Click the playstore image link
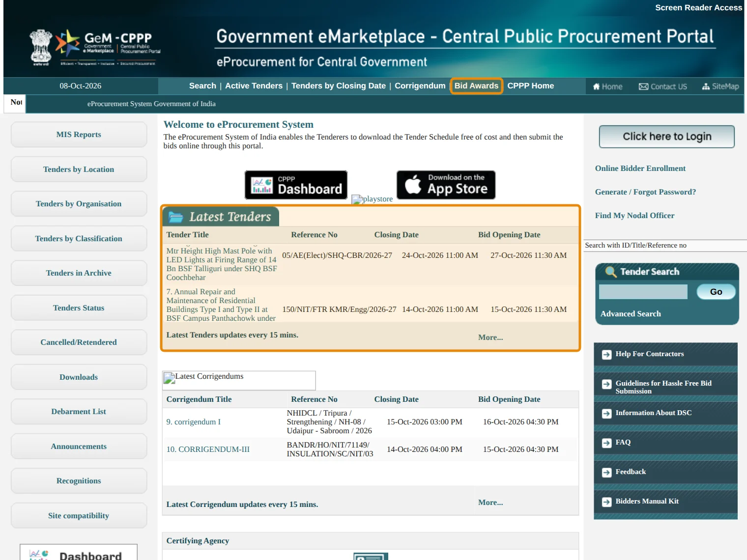Screen dimensions: 747x560 [x=372, y=199]
